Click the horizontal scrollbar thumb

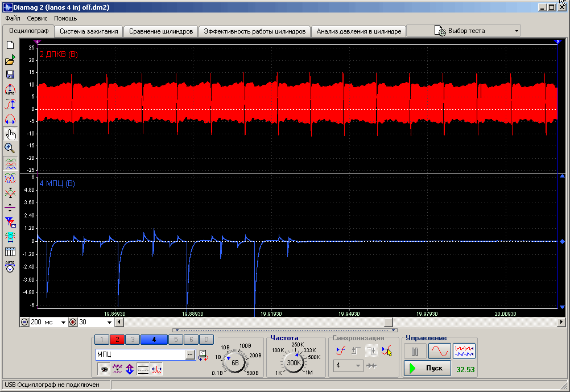point(388,322)
